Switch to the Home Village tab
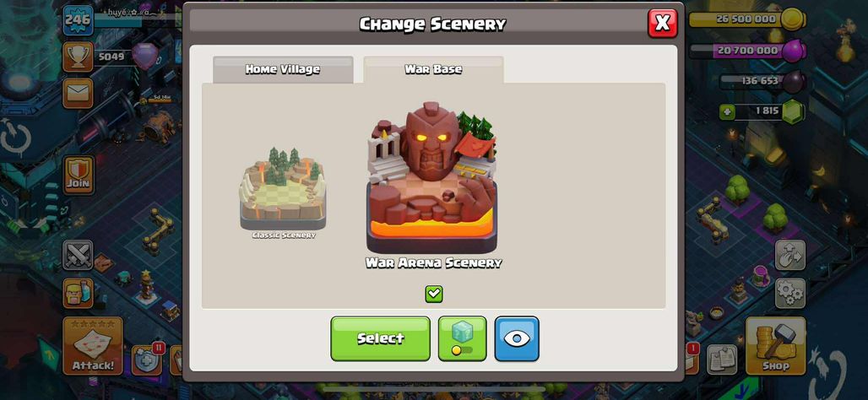The height and width of the screenshot is (400, 868). [283, 70]
